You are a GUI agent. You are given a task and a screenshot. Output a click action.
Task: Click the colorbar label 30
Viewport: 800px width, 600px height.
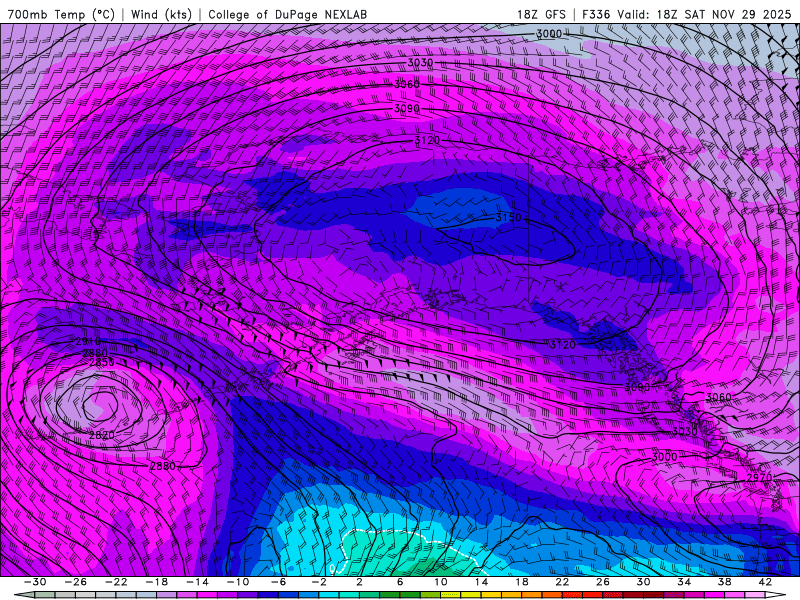click(x=643, y=582)
